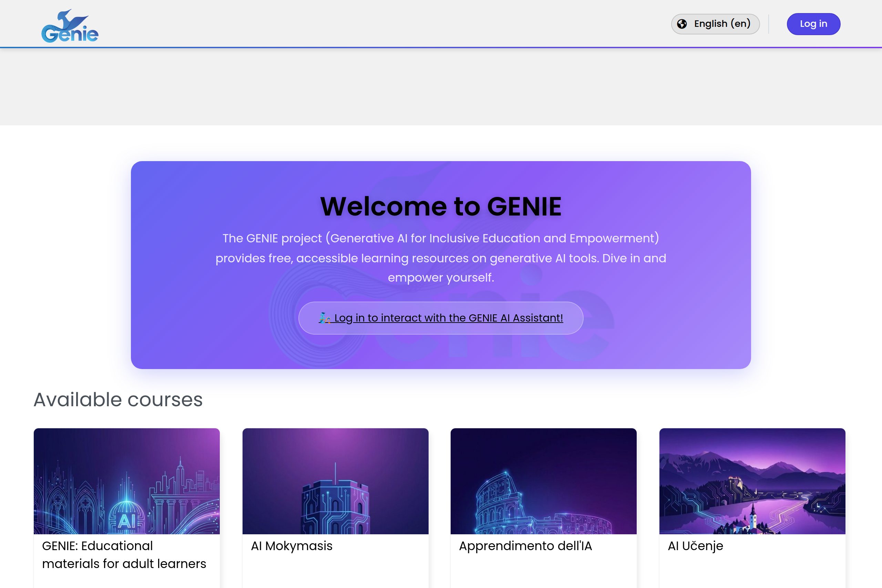Click the AI Učenje course title
Image resolution: width=882 pixels, height=588 pixels.
[x=695, y=546]
